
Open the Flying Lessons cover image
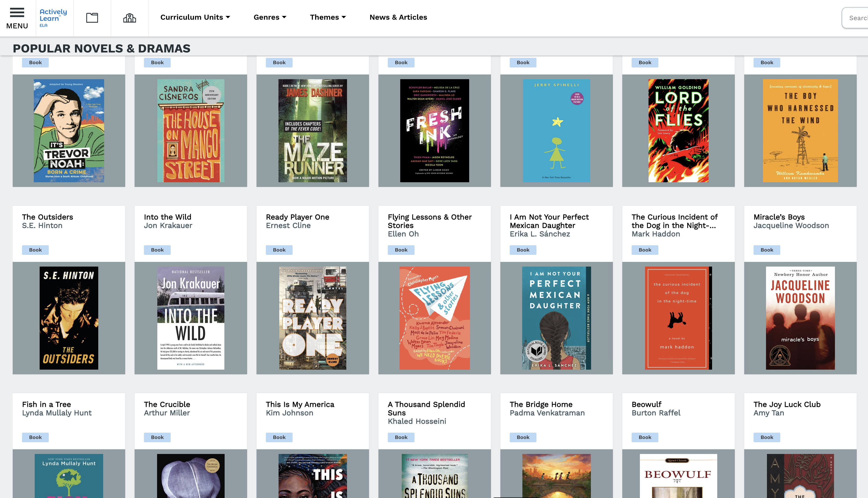click(434, 318)
